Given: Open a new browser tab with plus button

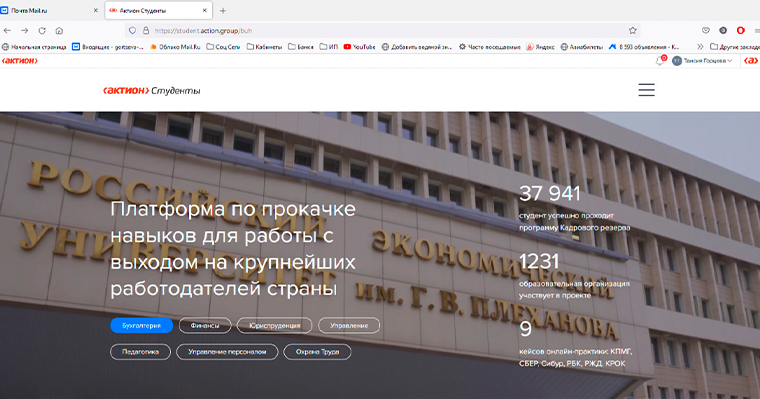Looking at the screenshot, I should (x=223, y=11).
